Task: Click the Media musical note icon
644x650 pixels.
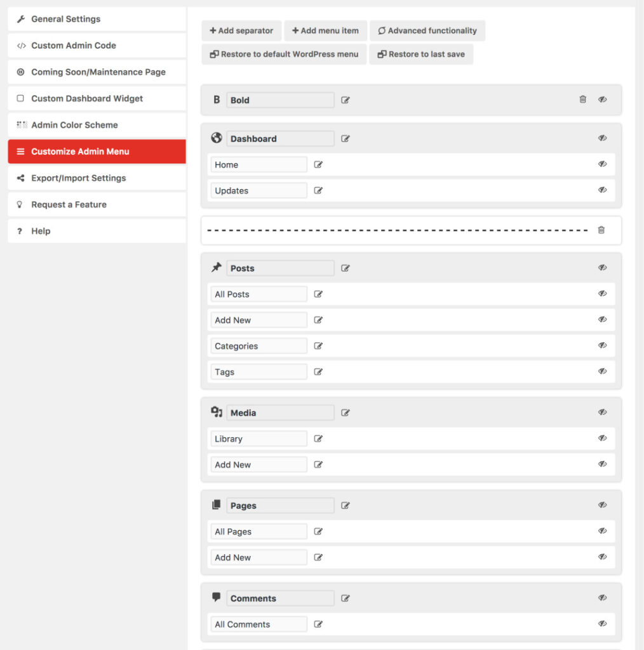Action: pyautogui.click(x=216, y=412)
